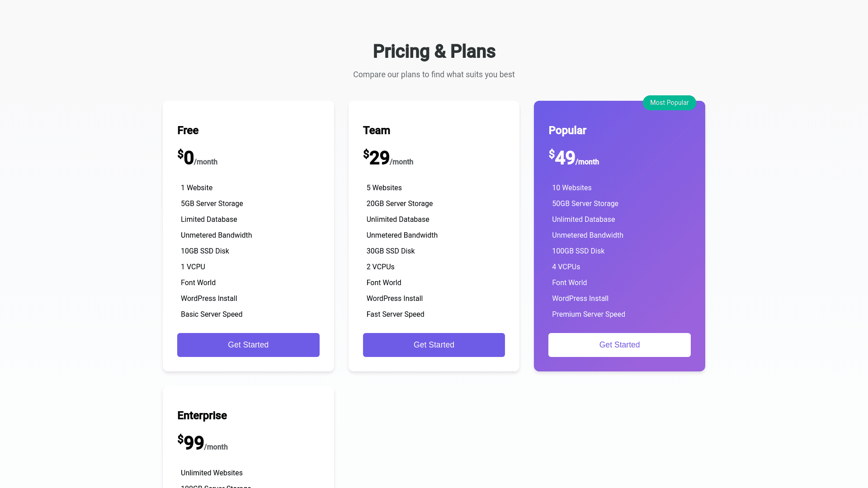Click the Limited Database feature

pos(208,219)
